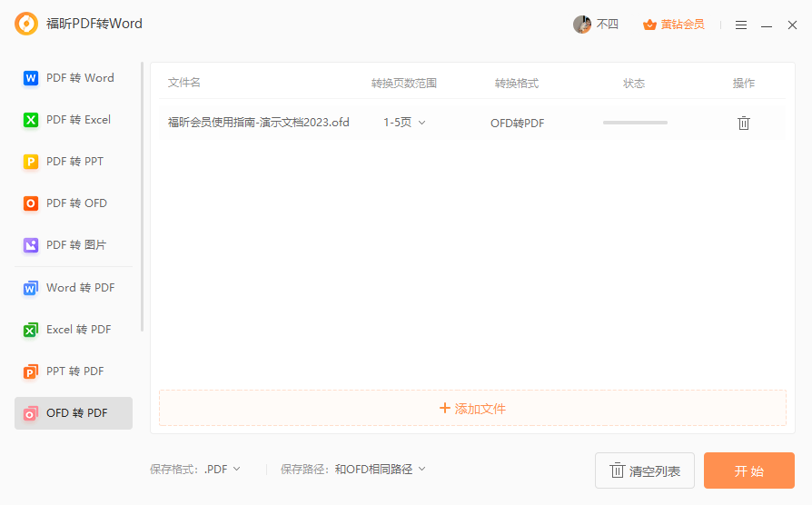
Task: Click the trash icon in 清空列表 button
Action: tap(617, 470)
